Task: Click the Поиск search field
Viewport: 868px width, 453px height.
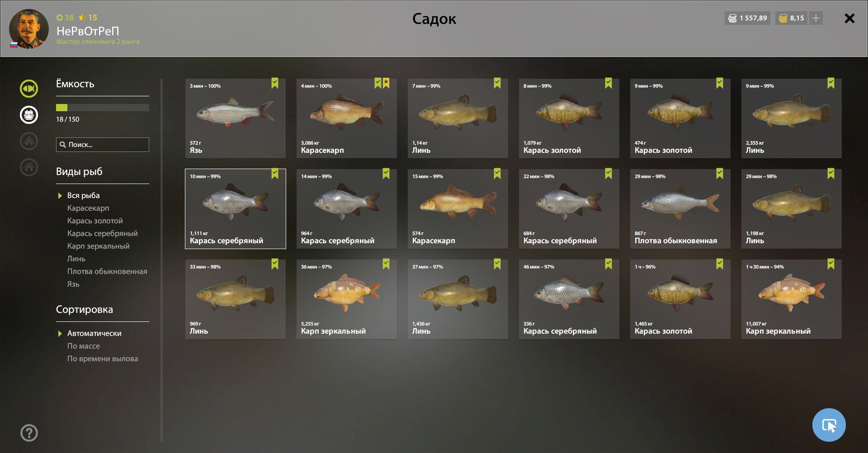Action: (x=103, y=145)
